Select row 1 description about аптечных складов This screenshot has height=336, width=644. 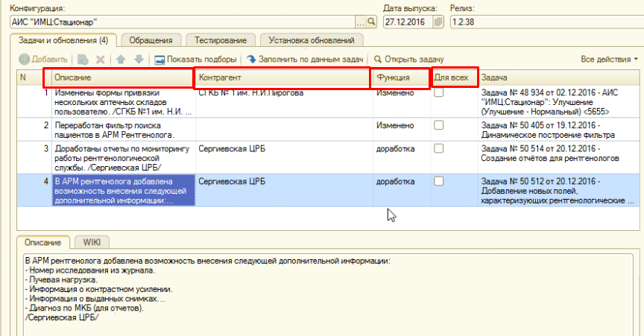point(123,102)
